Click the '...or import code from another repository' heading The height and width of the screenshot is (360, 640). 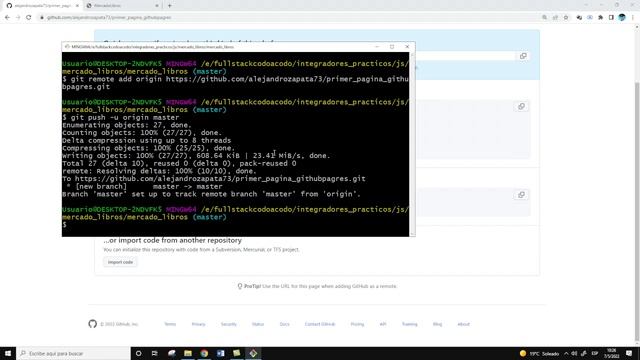172,240
